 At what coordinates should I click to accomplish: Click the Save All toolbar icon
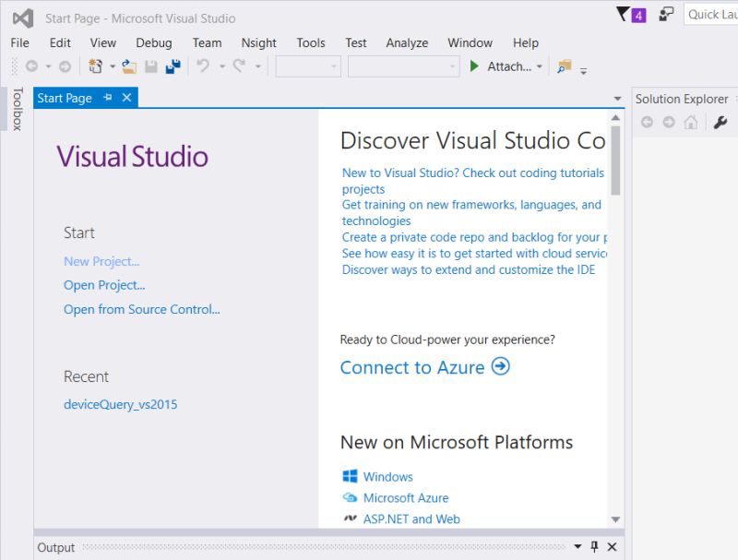173,65
